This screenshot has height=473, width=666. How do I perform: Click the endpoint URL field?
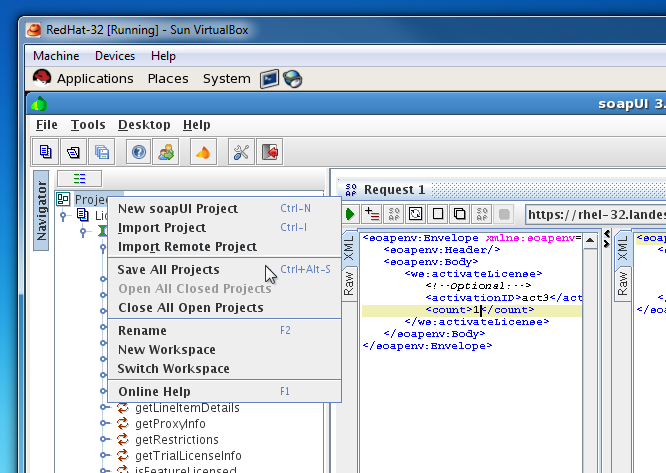595,214
